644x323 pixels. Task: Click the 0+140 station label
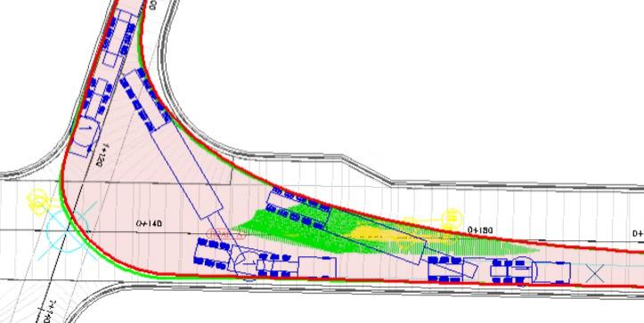tap(149, 223)
